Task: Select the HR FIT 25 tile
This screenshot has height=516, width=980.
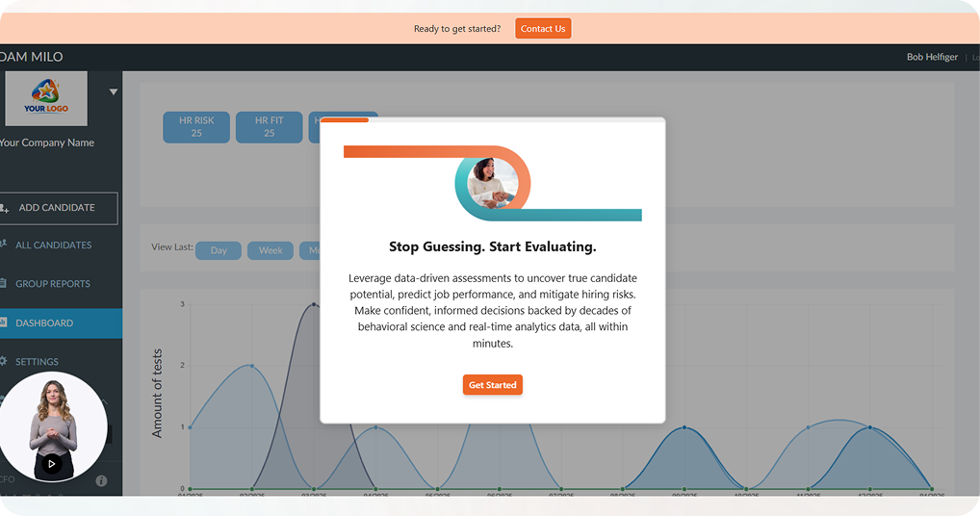Action: [270, 127]
